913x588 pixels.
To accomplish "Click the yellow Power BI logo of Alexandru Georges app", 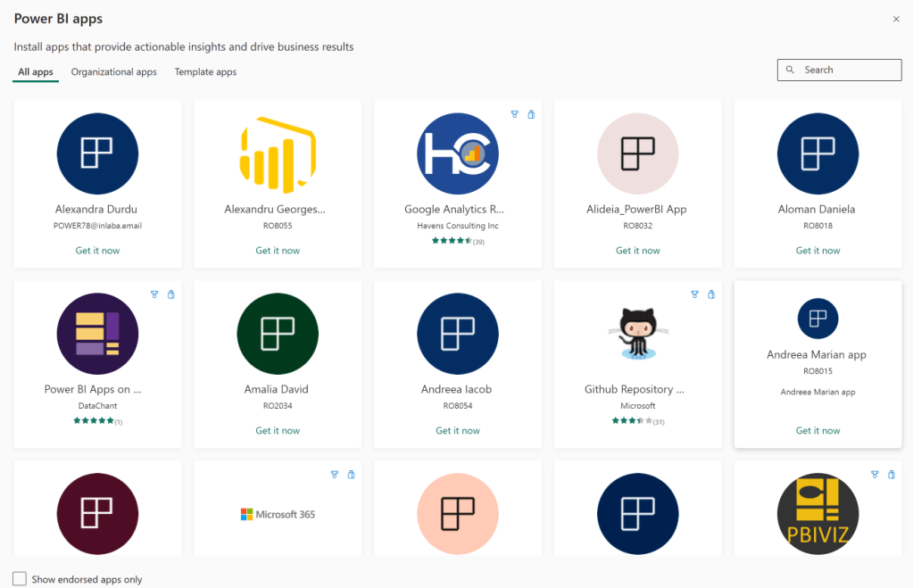I will [278, 153].
